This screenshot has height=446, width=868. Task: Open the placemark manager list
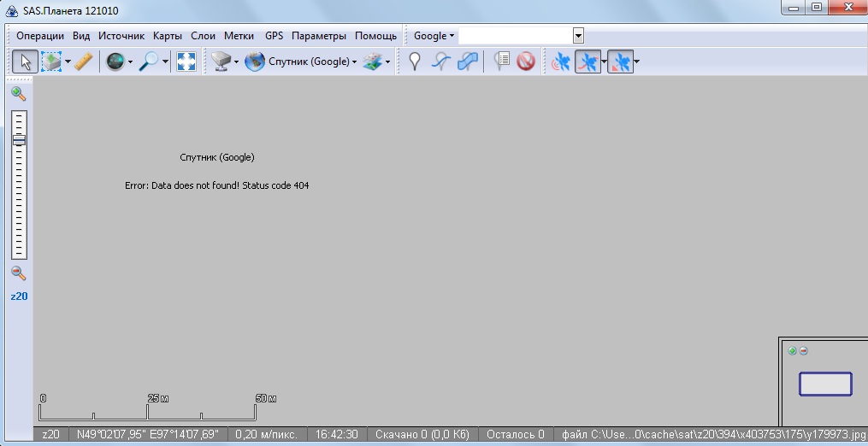coord(501,61)
